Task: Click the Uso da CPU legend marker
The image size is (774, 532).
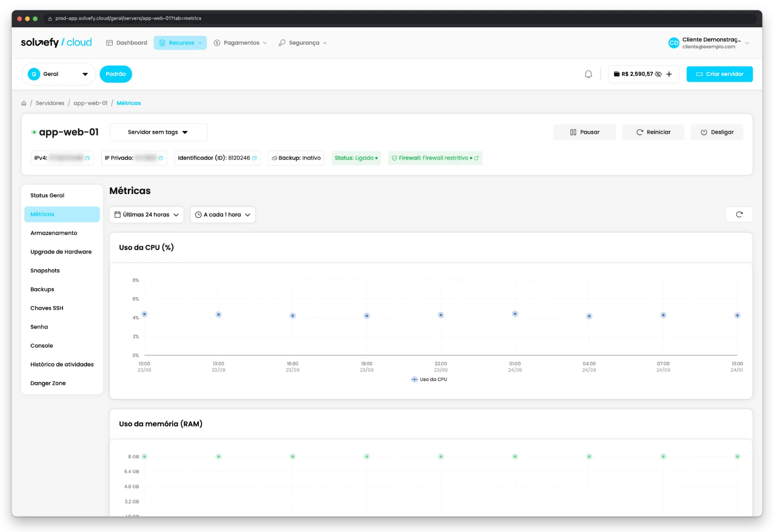Action: 414,380
